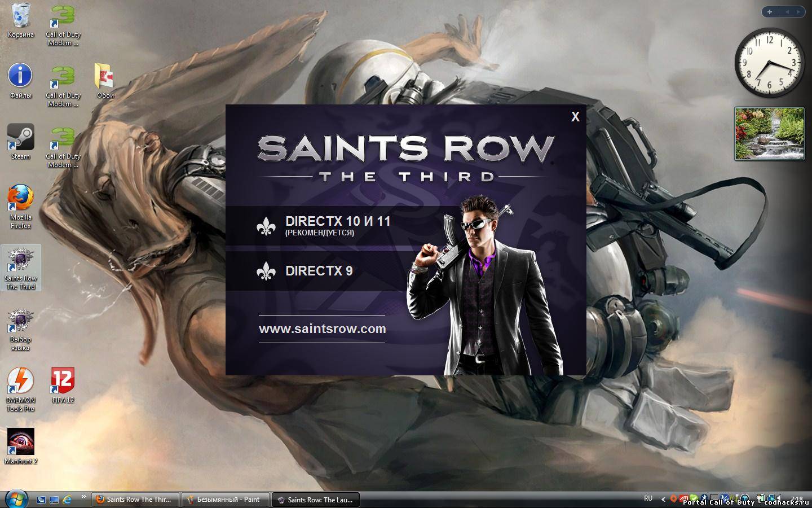Switch to Безымянный - Paint taskbar button

[x=226, y=500]
